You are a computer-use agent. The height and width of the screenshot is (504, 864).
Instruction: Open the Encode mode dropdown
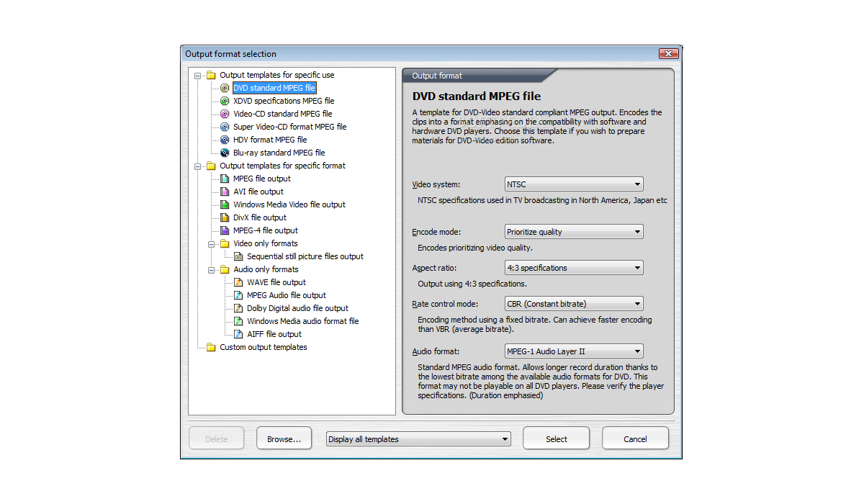point(574,232)
